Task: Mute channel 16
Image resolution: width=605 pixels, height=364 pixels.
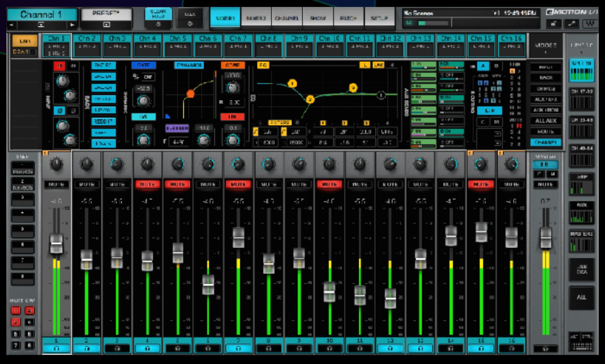Action: pyautogui.click(x=511, y=184)
